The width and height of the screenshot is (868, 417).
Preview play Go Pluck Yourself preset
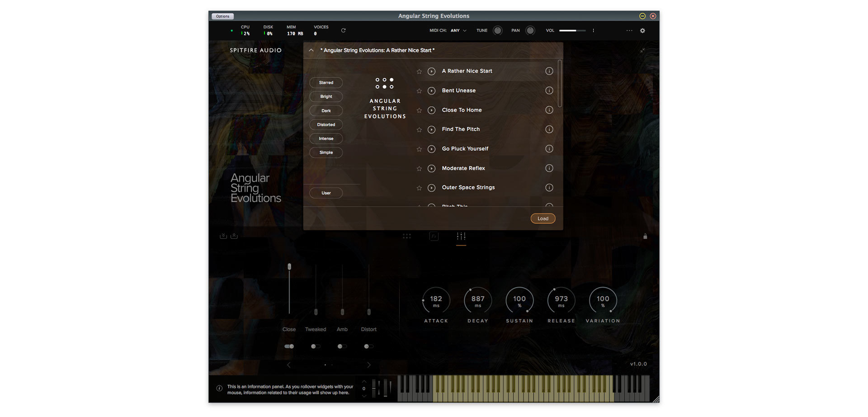click(432, 149)
